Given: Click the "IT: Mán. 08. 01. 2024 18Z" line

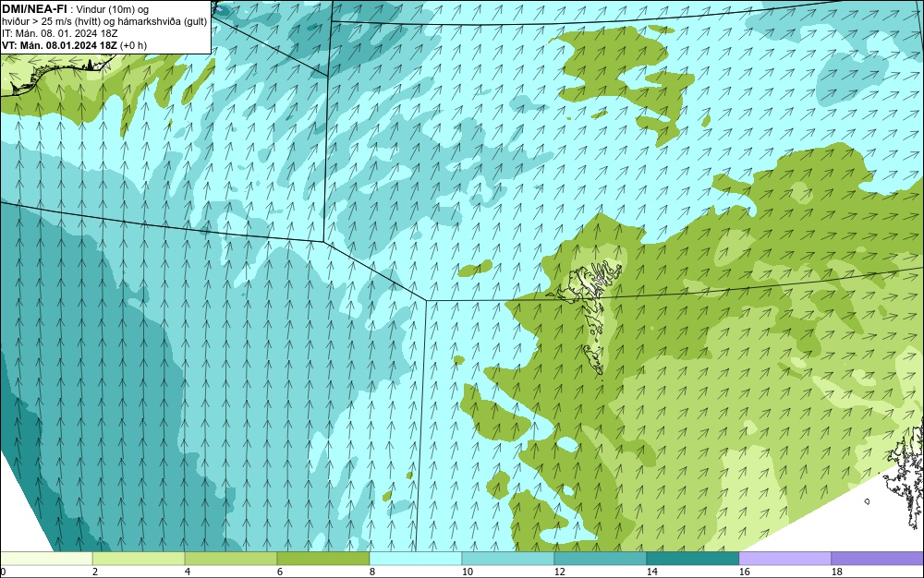Looking at the screenshot, I should [x=59, y=33].
